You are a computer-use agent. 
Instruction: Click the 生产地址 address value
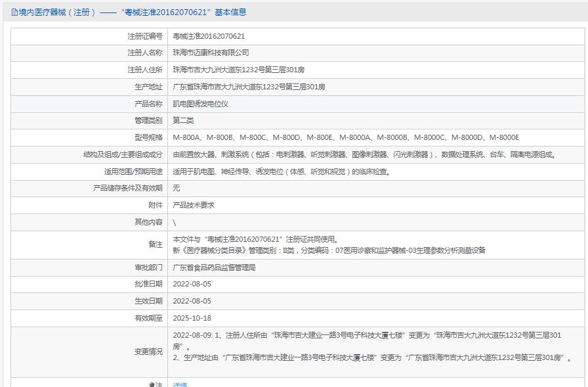tap(249, 87)
